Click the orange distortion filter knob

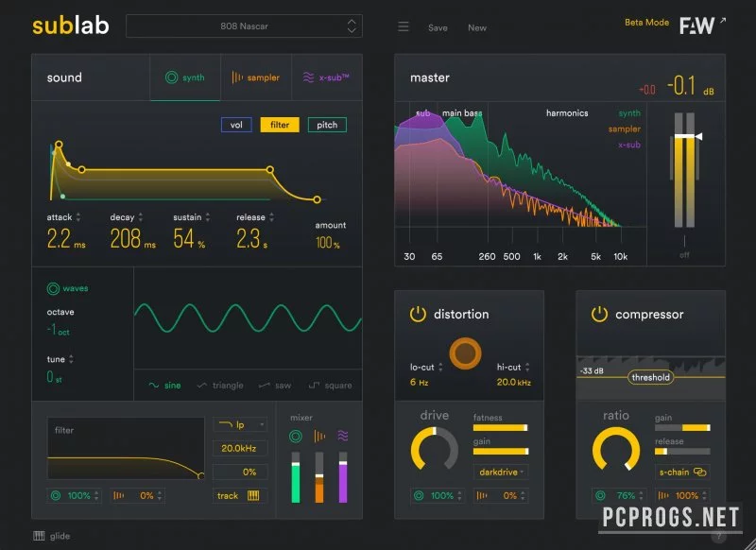(465, 353)
